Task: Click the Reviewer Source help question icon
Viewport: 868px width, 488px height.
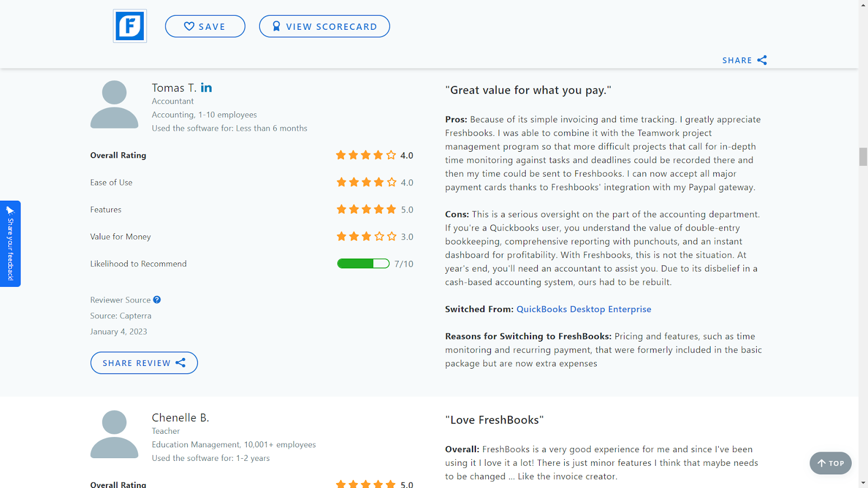Action: (x=157, y=300)
